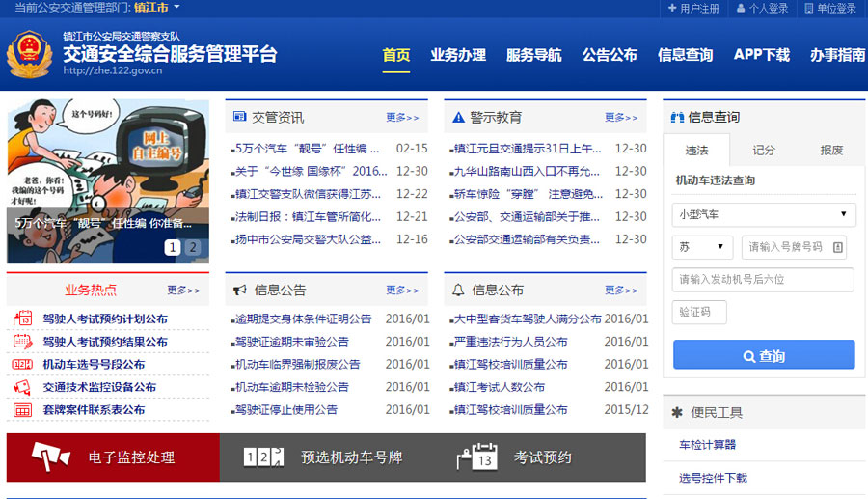Click icon beside 驾驶人考试预约计划公布
The height and width of the screenshot is (499, 868).
pos(22,319)
